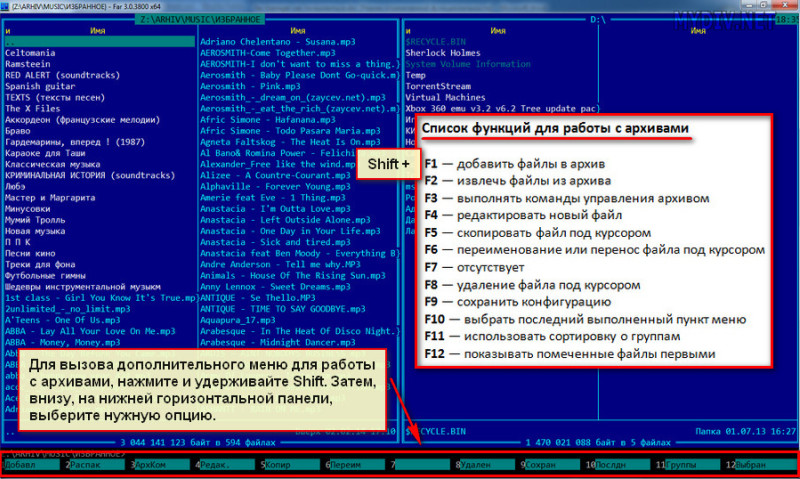The height and width of the screenshot is (479, 800).
Task: Select Anastacia - Sick and tired.mp3
Action: pos(275,242)
